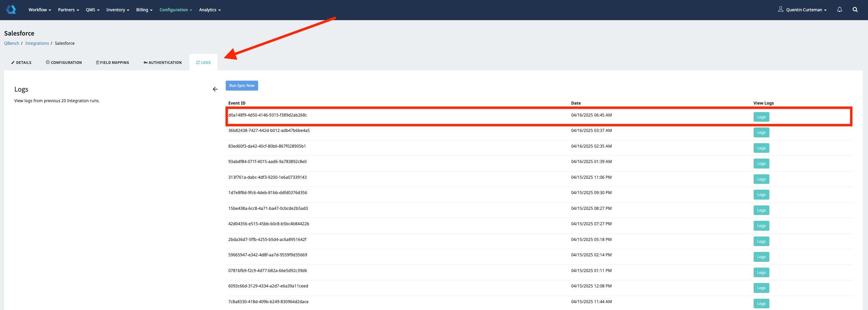Open the Workflow dropdown menu
This screenshot has width=868, height=310.
pos(40,10)
